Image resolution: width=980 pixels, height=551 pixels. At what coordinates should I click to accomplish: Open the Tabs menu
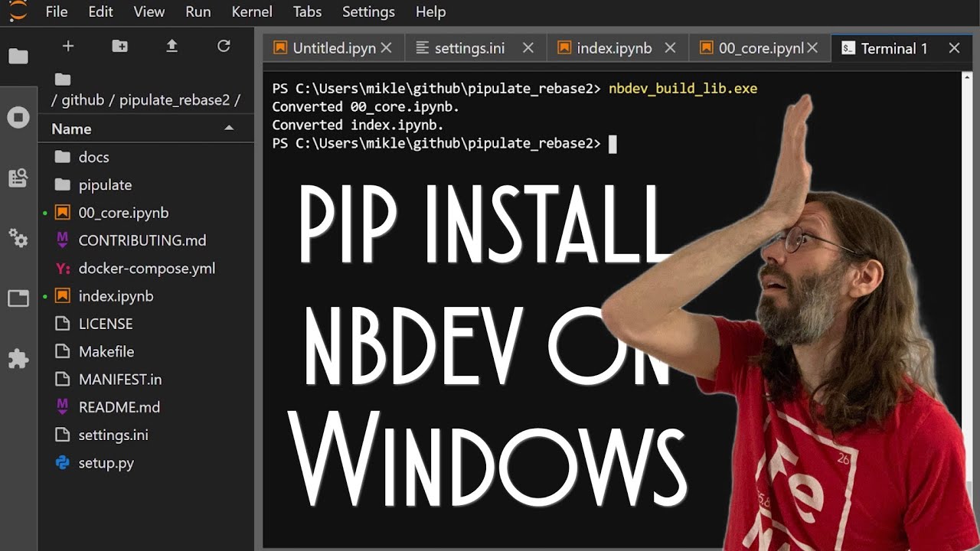coord(307,11)
